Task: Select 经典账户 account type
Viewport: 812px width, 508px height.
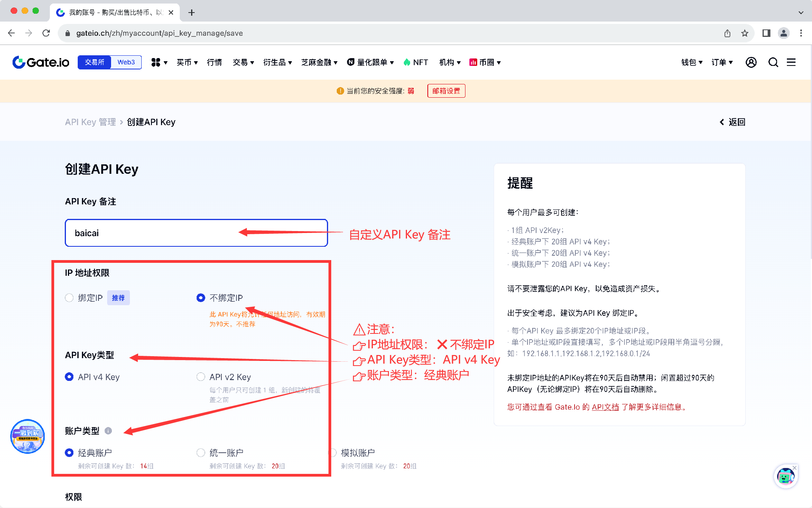Action: pos(69,453)
